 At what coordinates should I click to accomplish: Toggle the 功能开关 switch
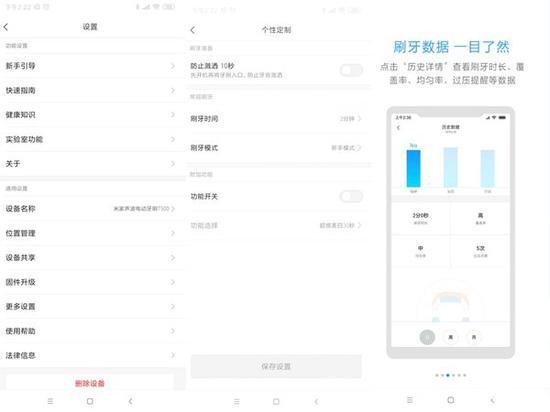(351, 196)
